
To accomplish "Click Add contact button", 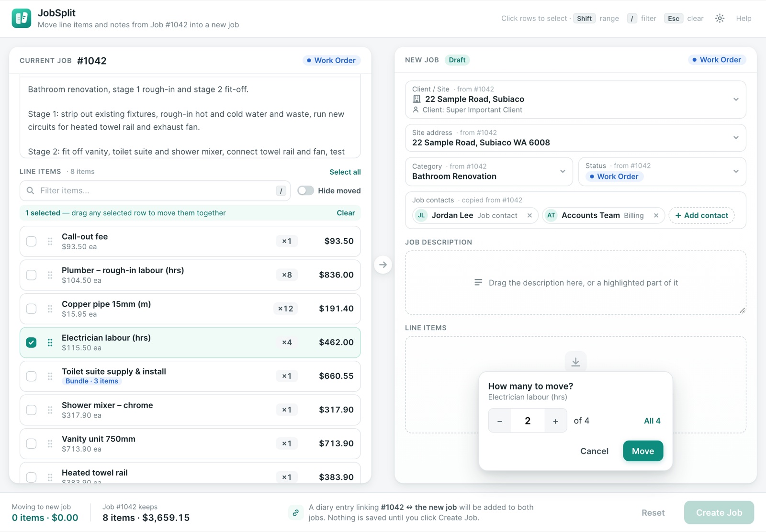I will [701, 216].
